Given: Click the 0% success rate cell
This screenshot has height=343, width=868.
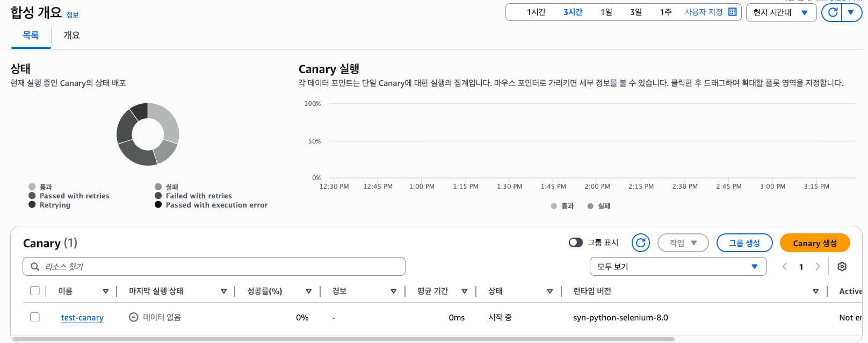Looking at the screenshot, I should pyautogui.click(x=302, y=318).
